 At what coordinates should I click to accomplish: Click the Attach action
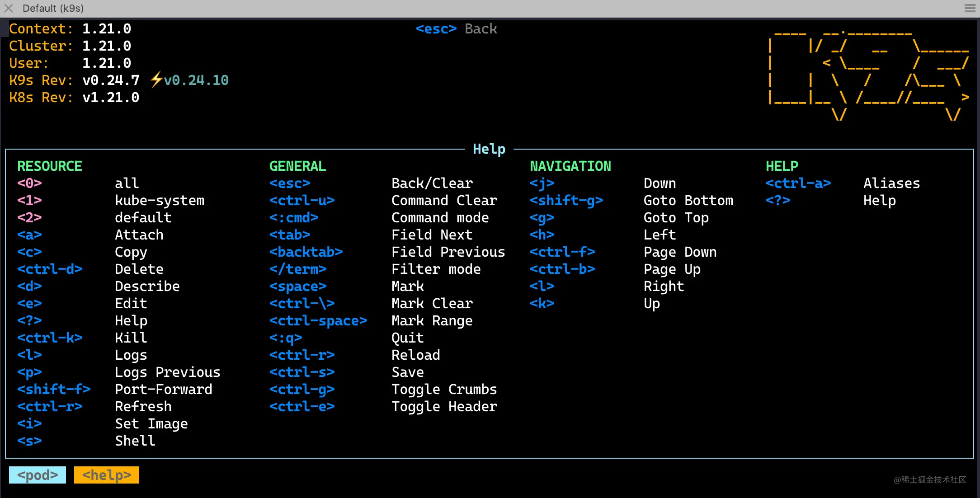[x=139, y=235]
